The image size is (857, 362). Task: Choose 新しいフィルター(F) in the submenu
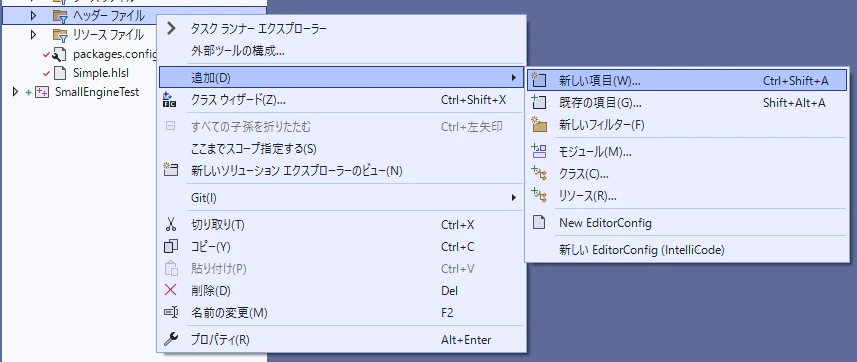click(x=687, y=125)
